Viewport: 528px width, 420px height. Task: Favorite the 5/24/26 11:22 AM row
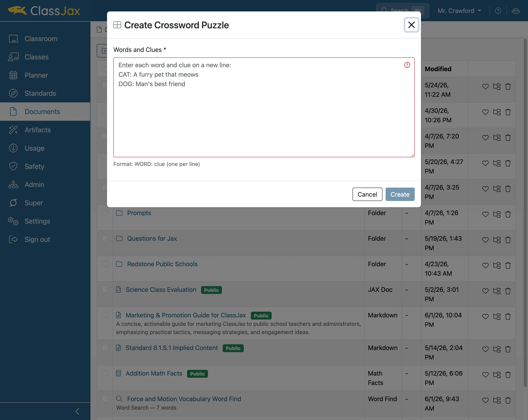pyautogui.click(x=485, y=87)
